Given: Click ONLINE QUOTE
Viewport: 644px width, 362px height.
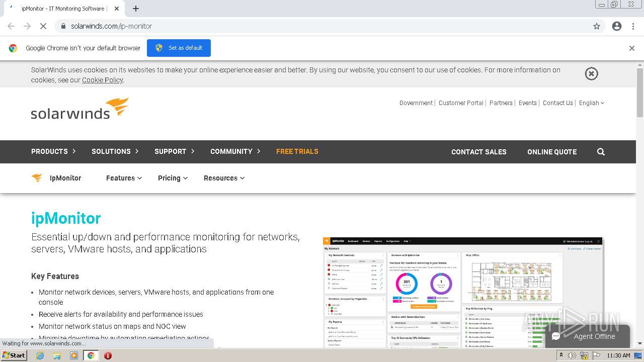Looking at the screenshot, I should pyautogui.click(x=552, y=152).
